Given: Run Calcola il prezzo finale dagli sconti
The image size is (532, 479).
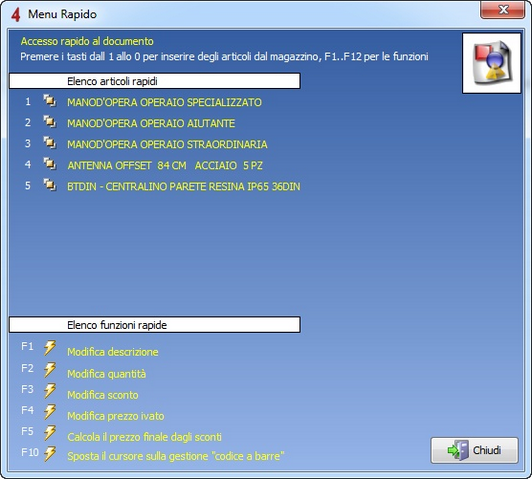Looking at the screenshot, I should click(x=145, y=437).
